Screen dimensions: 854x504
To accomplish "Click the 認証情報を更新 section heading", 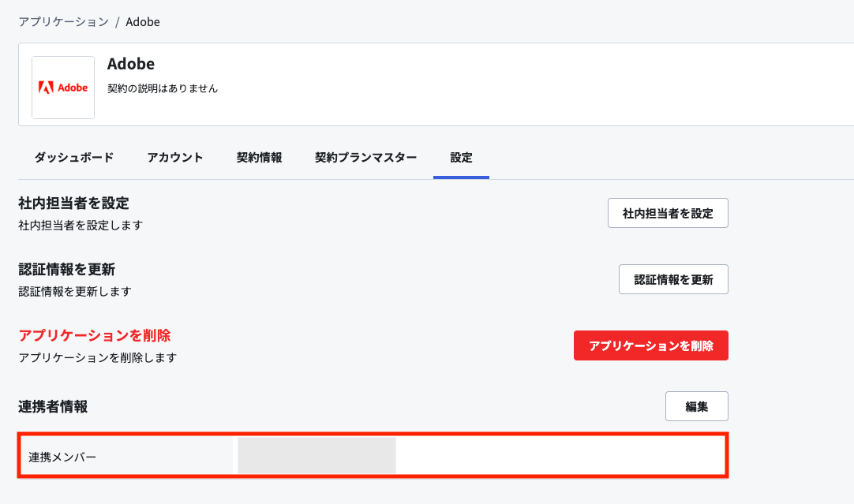I will (x=66, y=270).
